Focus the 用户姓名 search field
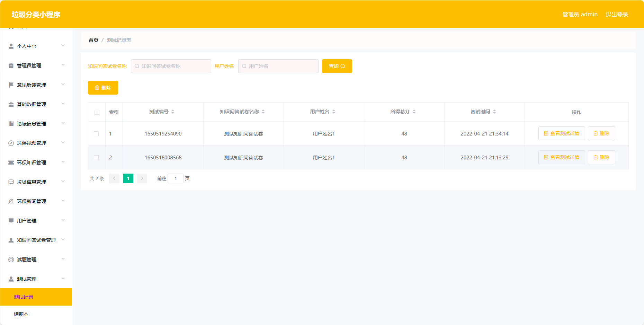 [x=278, y=66]
